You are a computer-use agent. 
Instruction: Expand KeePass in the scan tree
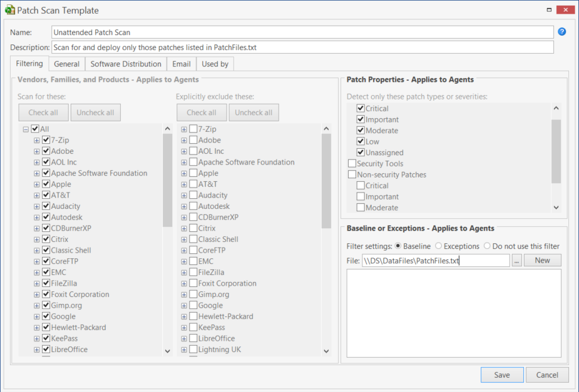pyautogui.click(x=36, y=338)
